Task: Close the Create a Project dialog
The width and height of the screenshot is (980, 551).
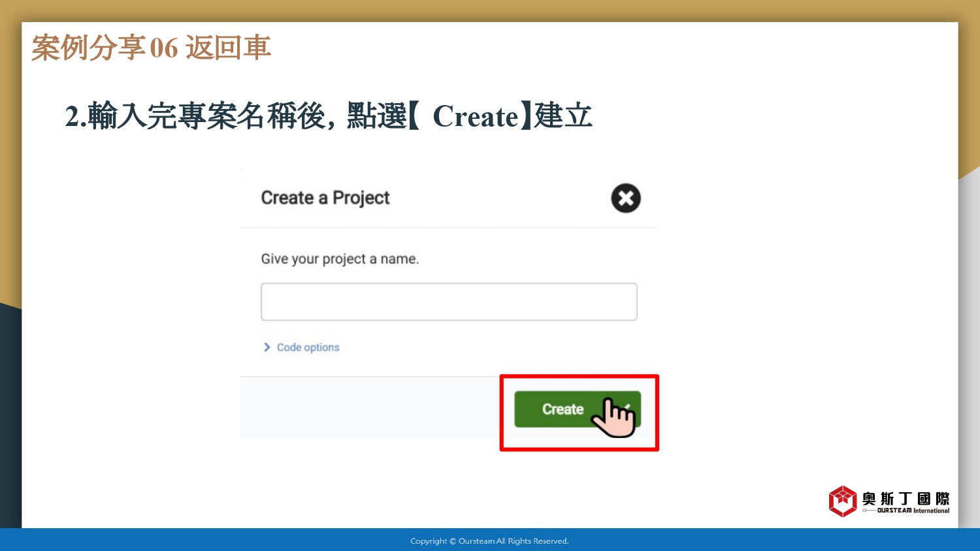Action: tap(626, 198)
